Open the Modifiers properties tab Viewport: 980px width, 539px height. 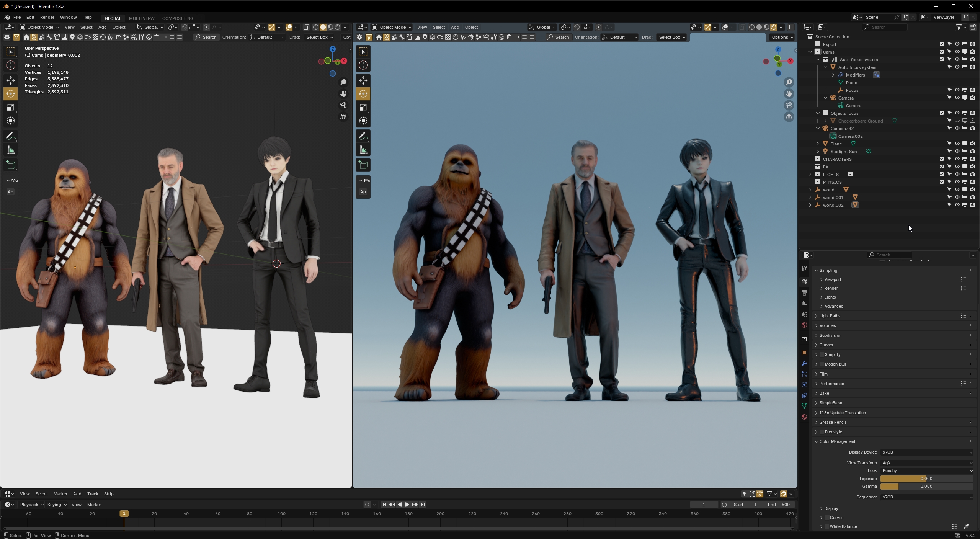point(804,363)
